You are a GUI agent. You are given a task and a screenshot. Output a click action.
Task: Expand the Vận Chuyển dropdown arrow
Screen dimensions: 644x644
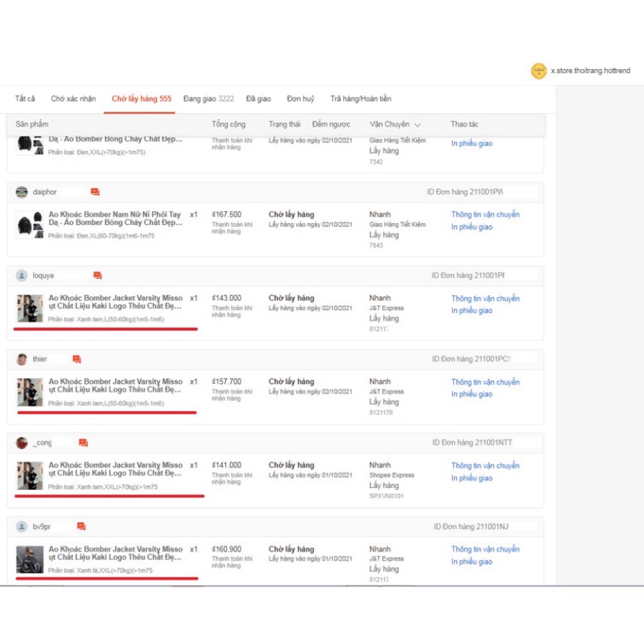click(x=418, y=125)
